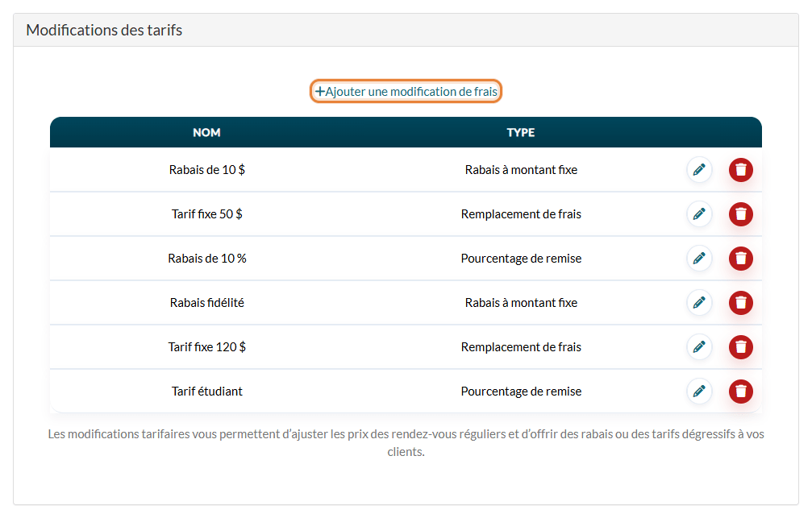Image resolution: width=812 pixels, height=518 pixels.
Task: Select the Rabais fidélité name cell
Action: 207,303
